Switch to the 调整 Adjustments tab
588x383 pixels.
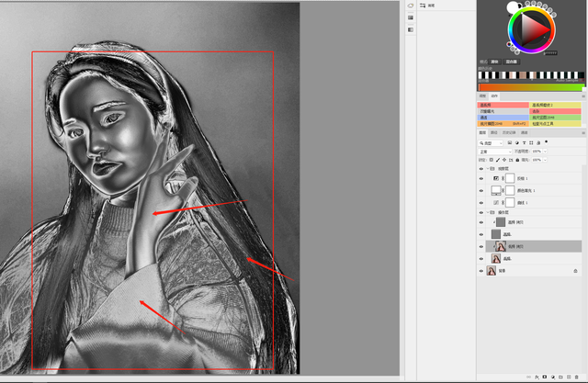click(x=482, y=96)
